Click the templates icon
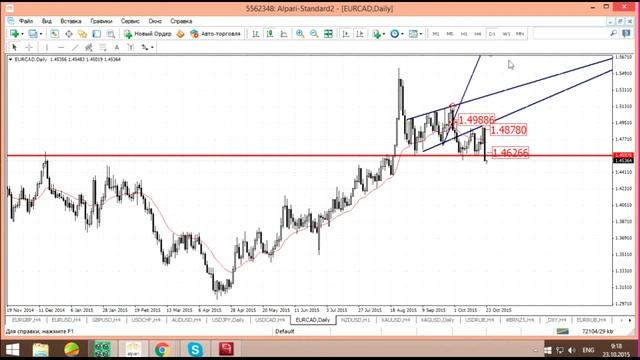Screen dimensions: 640x360 [x=413, y=34]
